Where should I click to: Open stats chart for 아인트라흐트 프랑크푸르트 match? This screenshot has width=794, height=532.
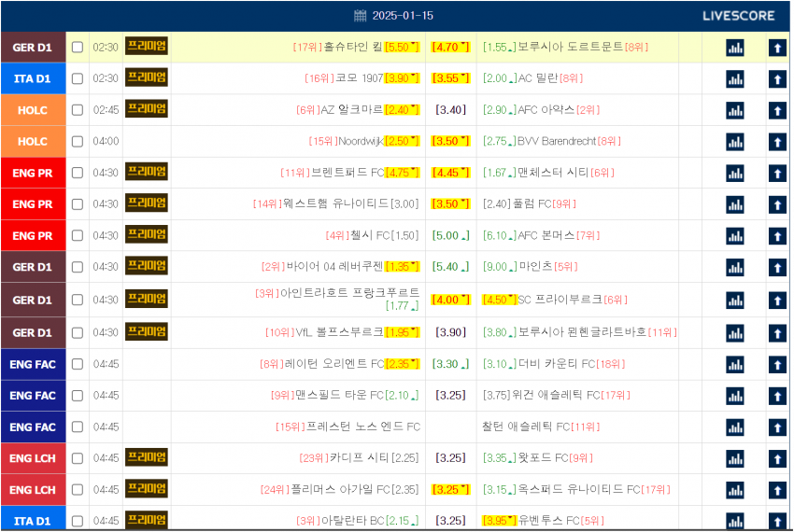click(x=735, y=301)
